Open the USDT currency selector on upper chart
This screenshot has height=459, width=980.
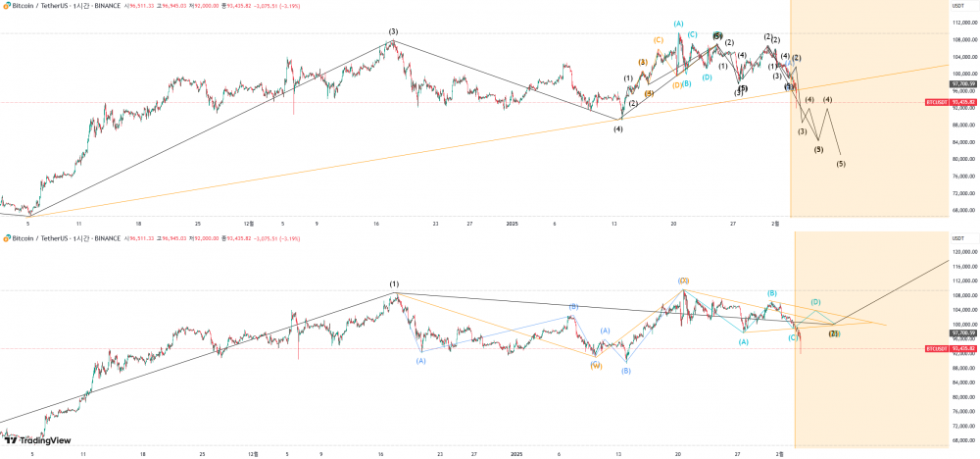coord(957,5)
